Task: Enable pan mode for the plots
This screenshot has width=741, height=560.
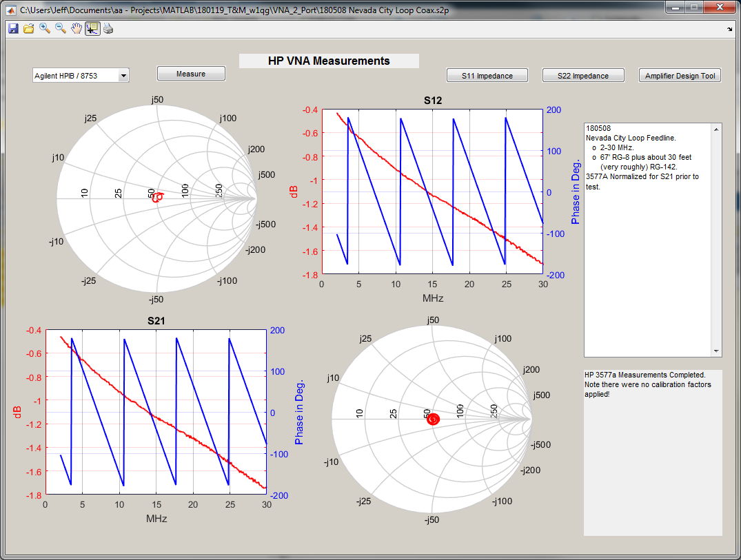Action: coord(77,28)
